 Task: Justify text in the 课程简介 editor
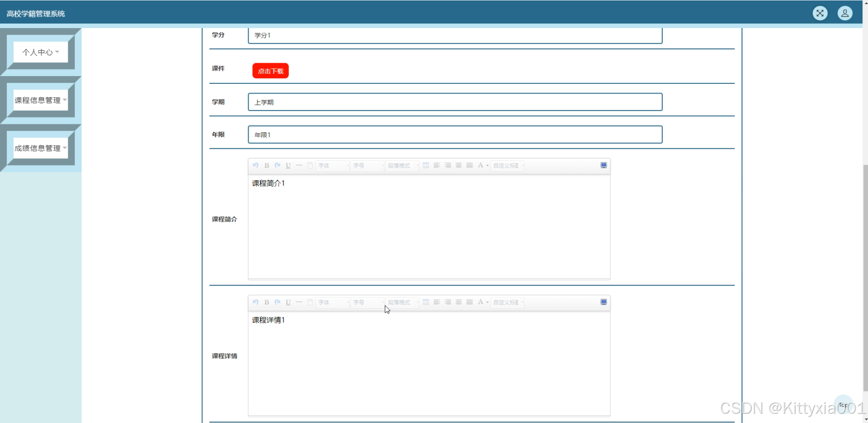tap(470, 165)
